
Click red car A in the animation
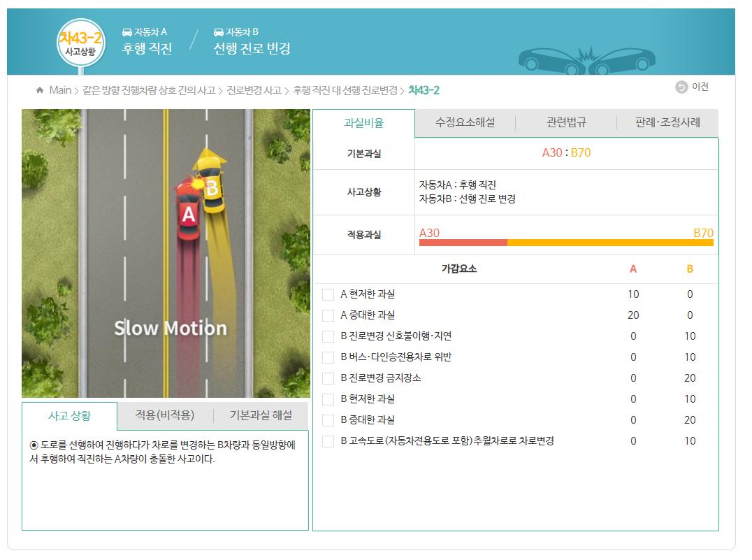(x=187, y=212)
